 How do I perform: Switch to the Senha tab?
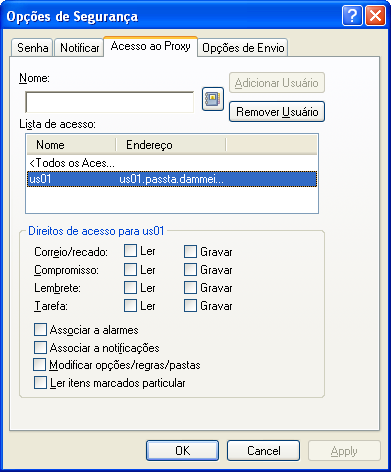point(32,48)
